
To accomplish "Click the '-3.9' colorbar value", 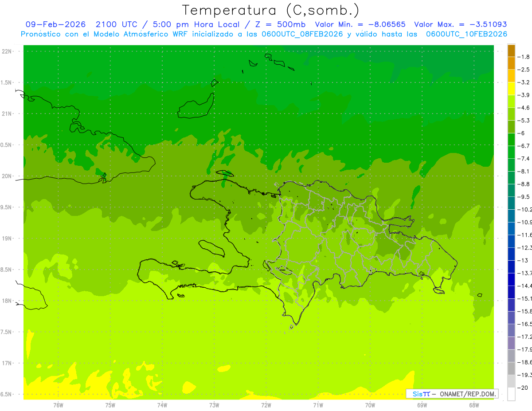I will pyautogui.click(x=524, y=95).
